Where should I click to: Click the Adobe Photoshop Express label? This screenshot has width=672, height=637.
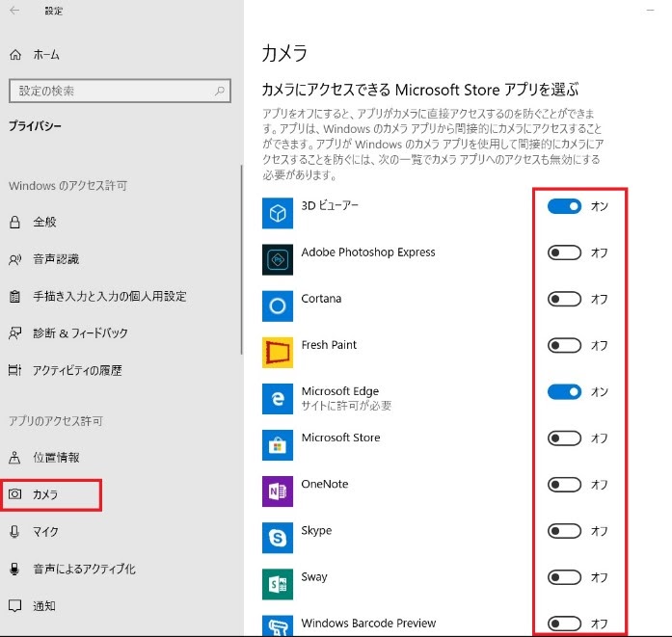point(368,252)
